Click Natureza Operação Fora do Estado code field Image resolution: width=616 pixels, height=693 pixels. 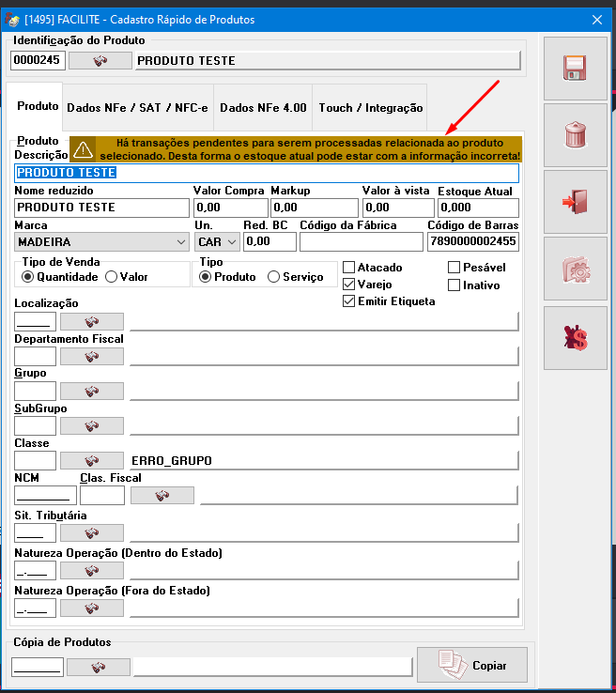click(x=36, y=608)
